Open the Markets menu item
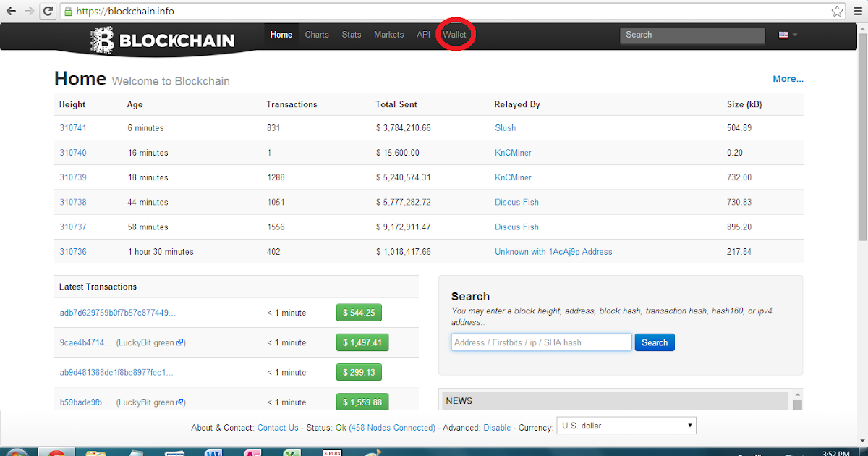The image size is (868, 456). (x=388, y=35)
